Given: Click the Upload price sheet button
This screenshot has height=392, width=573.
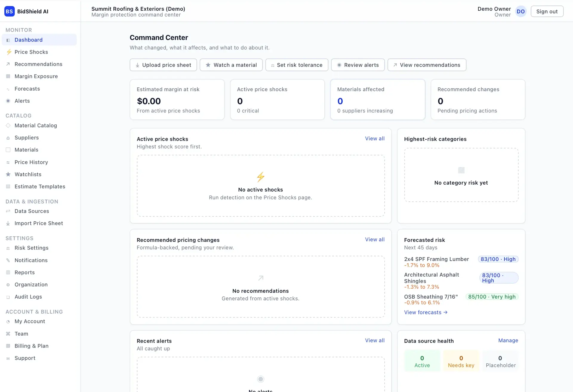Looking at the screenshot, I should (x=163, y=65).
